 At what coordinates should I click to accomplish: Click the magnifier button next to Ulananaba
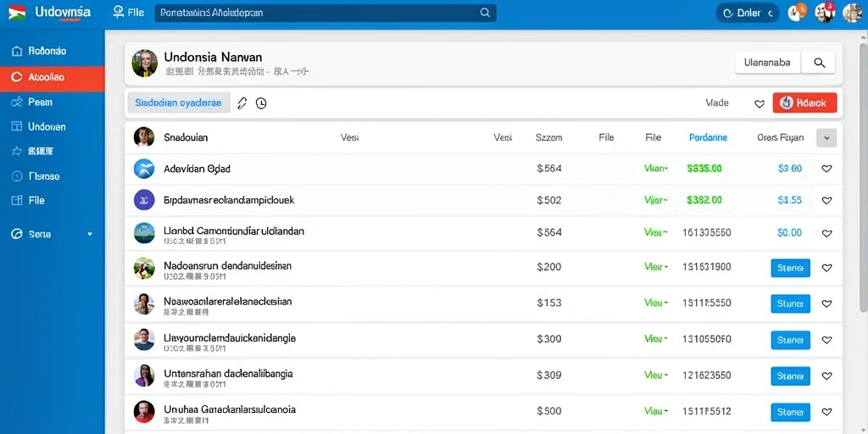pos(820,63)
